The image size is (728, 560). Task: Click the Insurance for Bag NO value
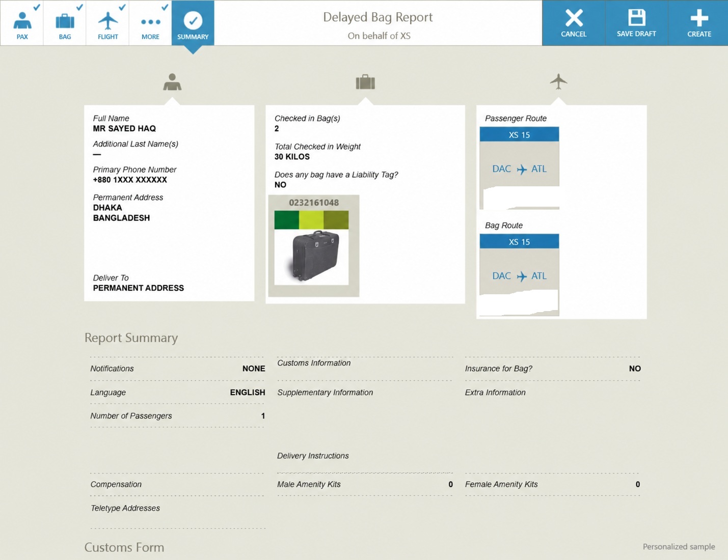(635, 369)
